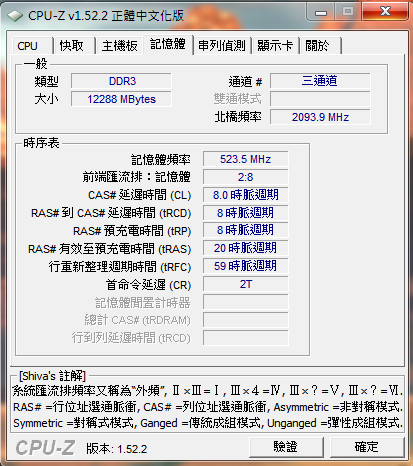Click the 版本: 1.52.2 text
This screenshot has width=413, height=466.
click(x=117, y=449)
